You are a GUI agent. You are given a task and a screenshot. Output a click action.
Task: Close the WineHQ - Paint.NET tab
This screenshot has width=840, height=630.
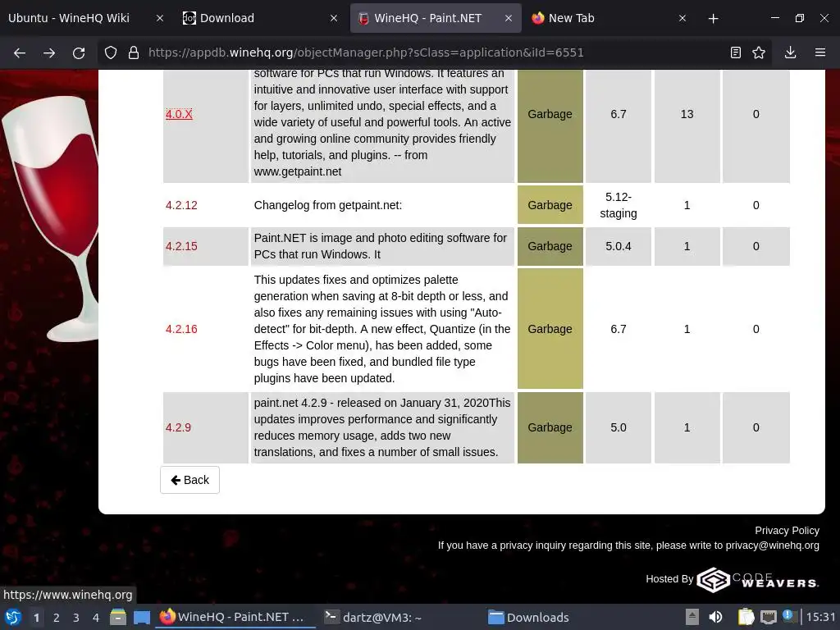tap(509, 18)
